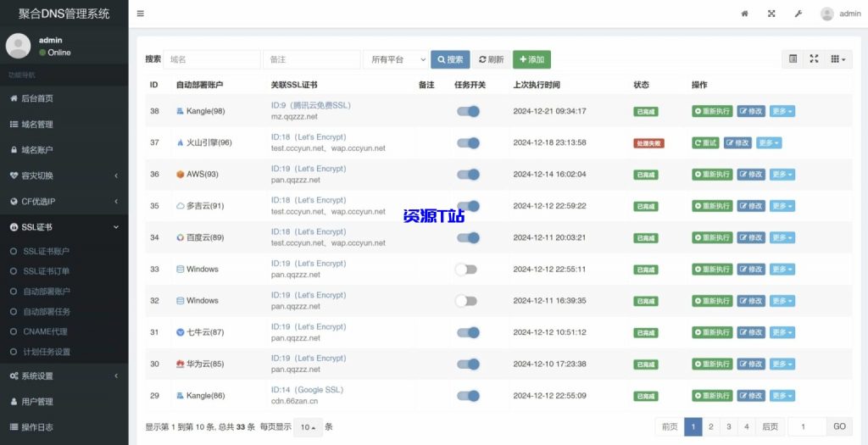Click the blue 搜索 button

click(x=450, y=59)
